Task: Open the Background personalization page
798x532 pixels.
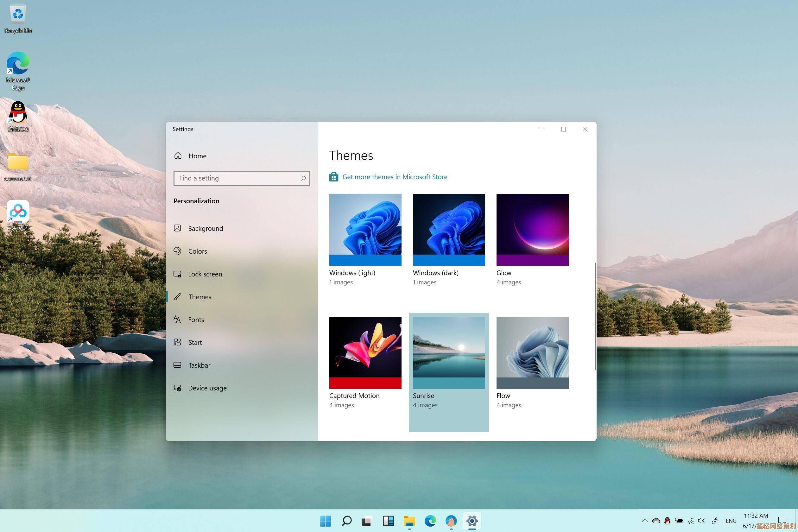Action: 205,228
